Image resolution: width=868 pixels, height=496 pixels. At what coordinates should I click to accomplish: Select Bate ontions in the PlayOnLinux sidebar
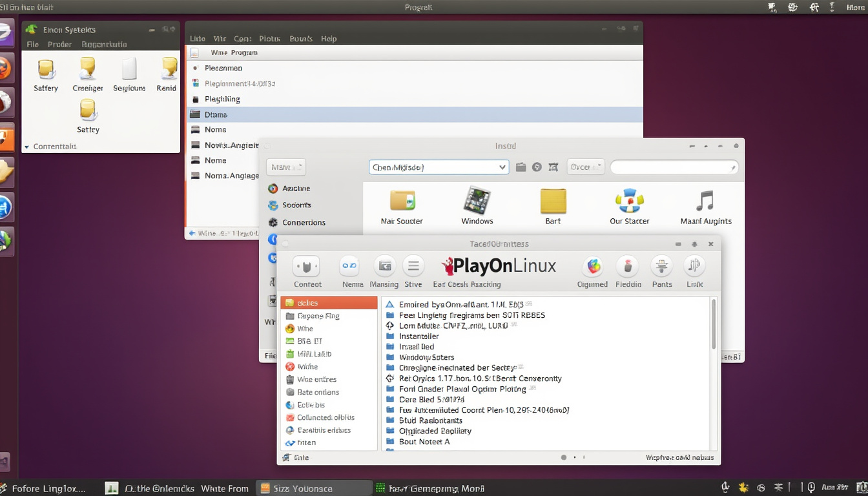[329, 392]
